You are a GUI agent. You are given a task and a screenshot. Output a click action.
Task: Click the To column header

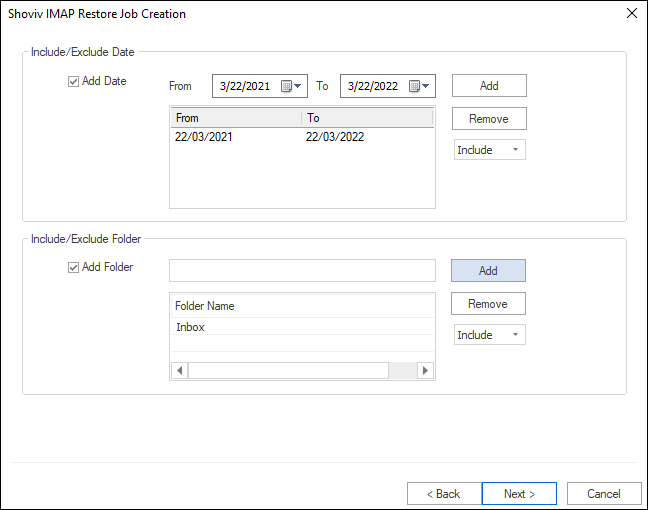point(367,118)
